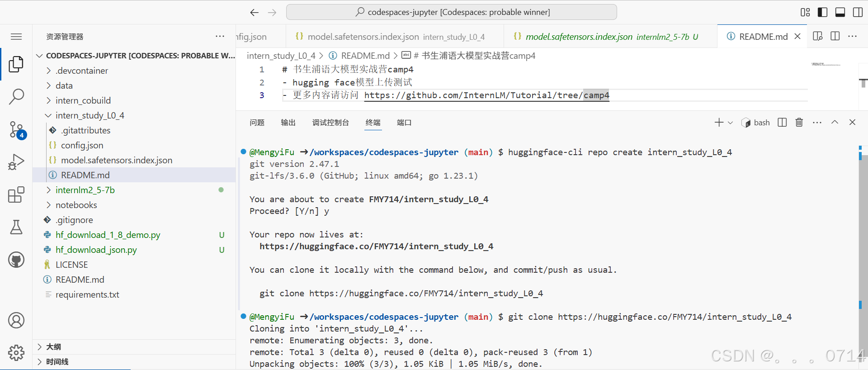This screenshot has width=868, height=370.
Task: Switch to the 调试控制台 panel tab
Action: pos(330,123)
